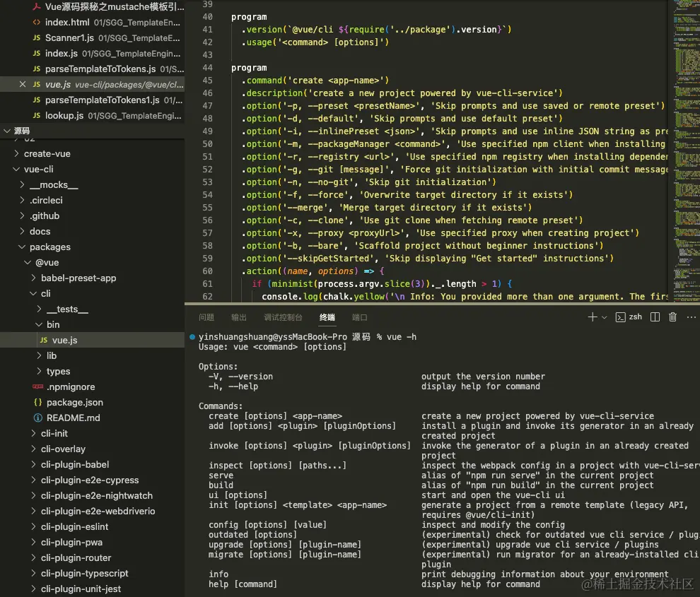Collapse the 源码 explorer section
Viewport: 700px width, 597px height.
92,131
